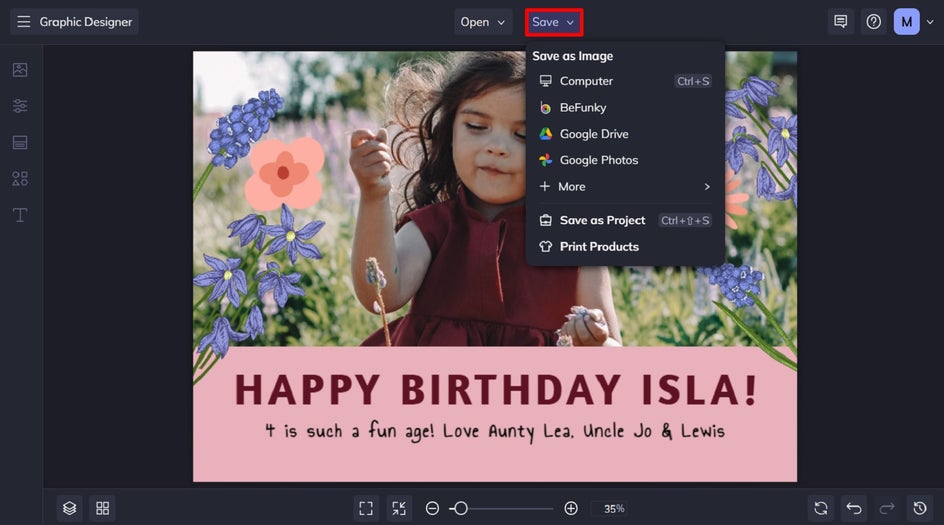Open the grid view icon
Image resolution: width=944 pixels, height=525 pixels.
(x=102, y=508)
